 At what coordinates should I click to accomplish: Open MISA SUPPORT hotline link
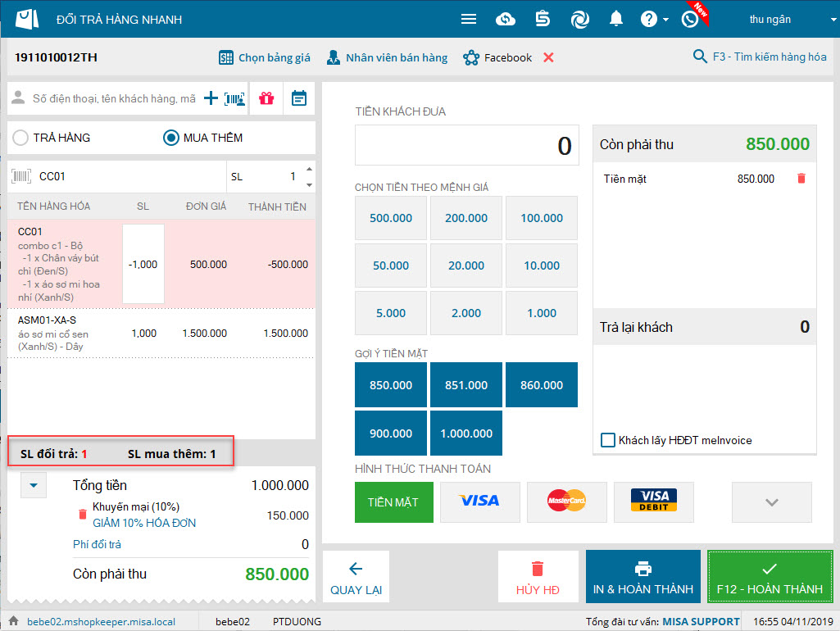coord(701,621)
